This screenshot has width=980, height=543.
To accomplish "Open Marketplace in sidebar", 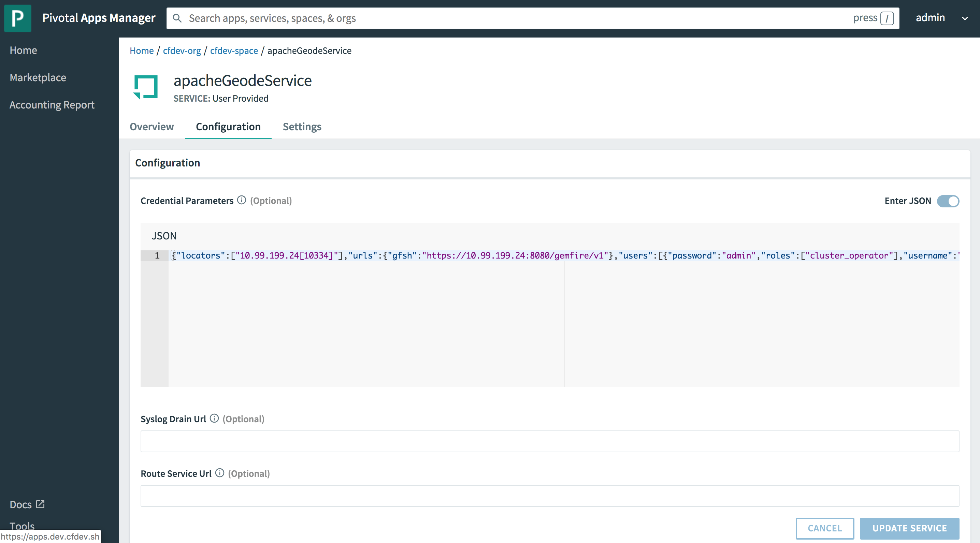I will click(38, 77).
